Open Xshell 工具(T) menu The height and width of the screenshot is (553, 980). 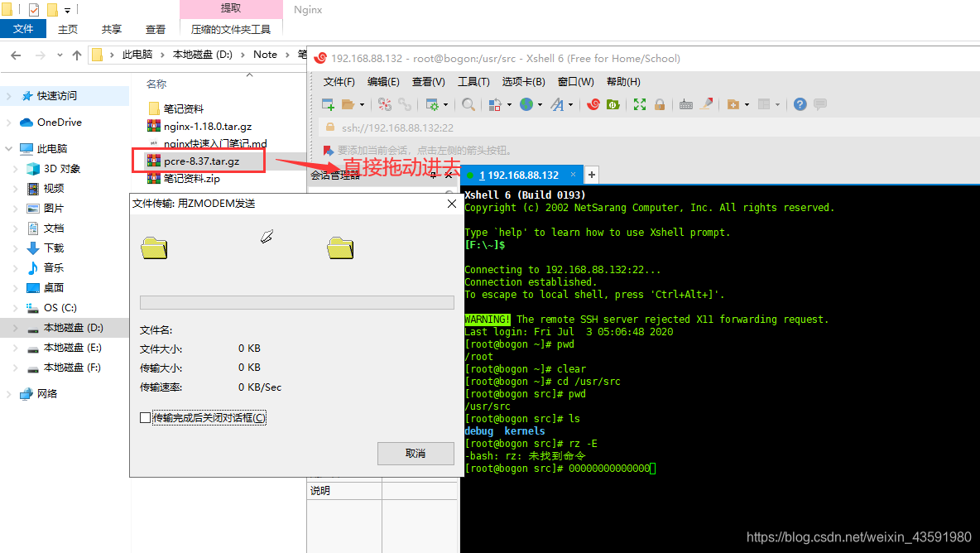tap(473, 82)
